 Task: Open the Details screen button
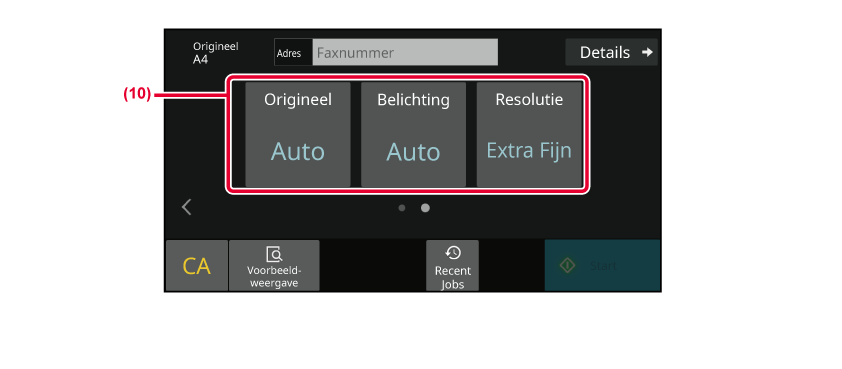(611, 52)
